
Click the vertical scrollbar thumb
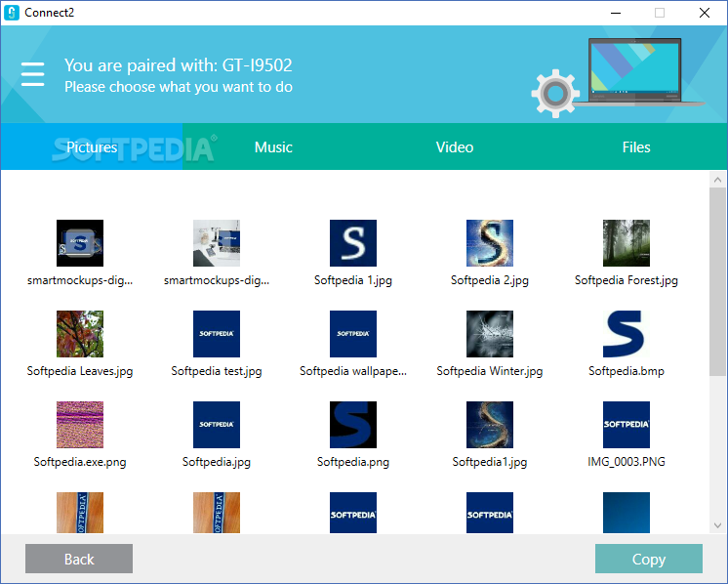tap(718, 281)
